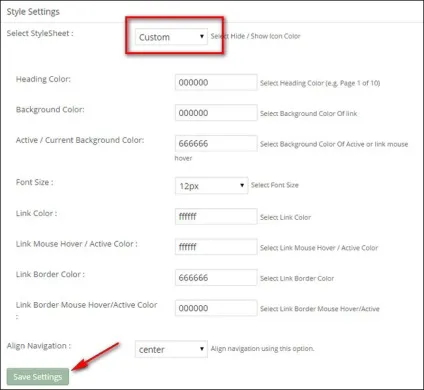Focus the Link Border Color input field
Viewport: 424px width, 390px height.
216,277
